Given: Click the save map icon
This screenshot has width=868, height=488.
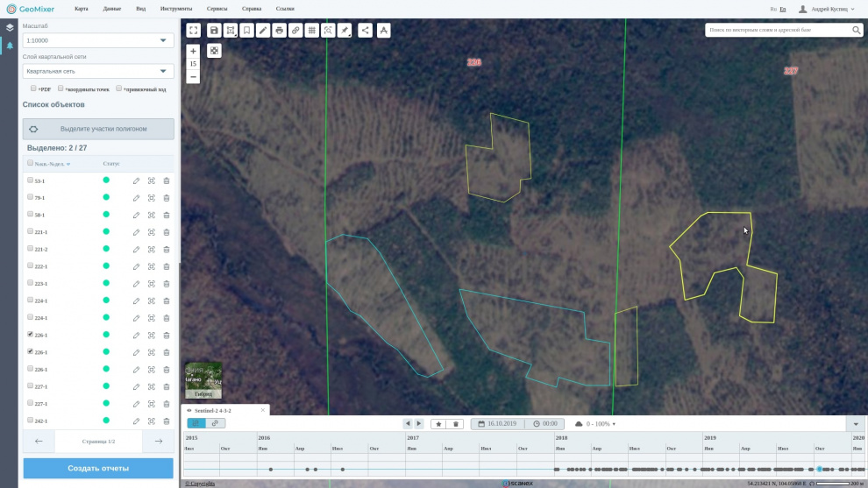Looking at the screenshot, I should (214, 31).
